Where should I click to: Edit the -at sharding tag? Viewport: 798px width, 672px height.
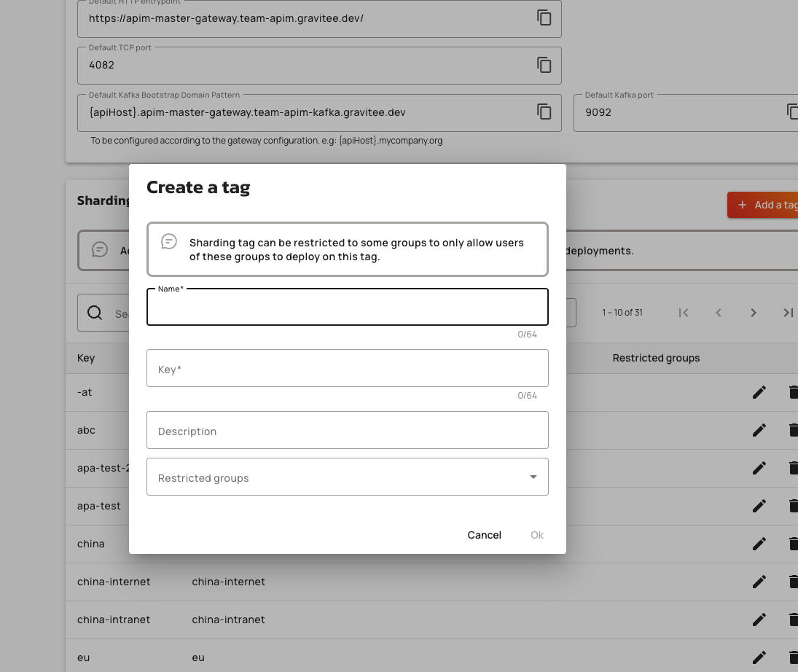tap(759, 392)
